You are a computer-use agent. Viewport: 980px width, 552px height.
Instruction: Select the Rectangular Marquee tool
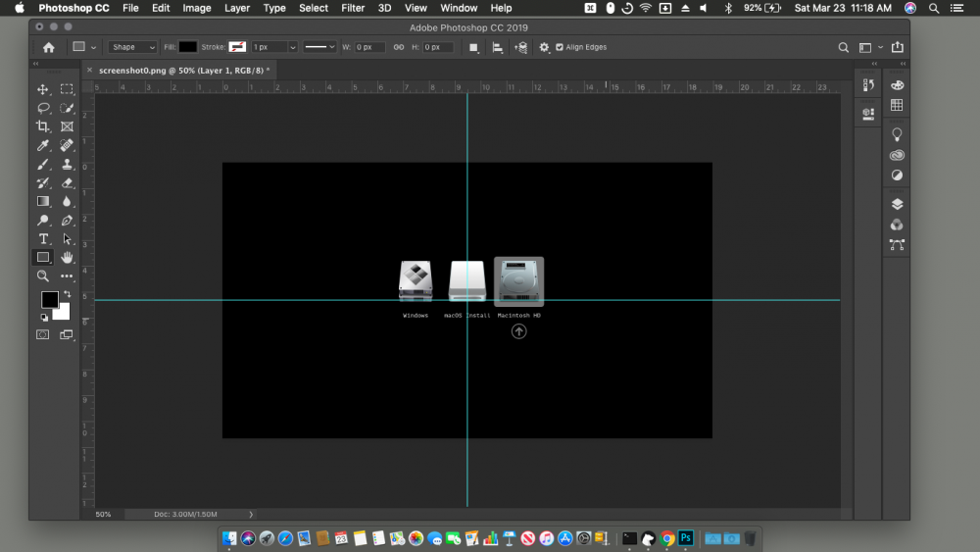click(67, 89)
